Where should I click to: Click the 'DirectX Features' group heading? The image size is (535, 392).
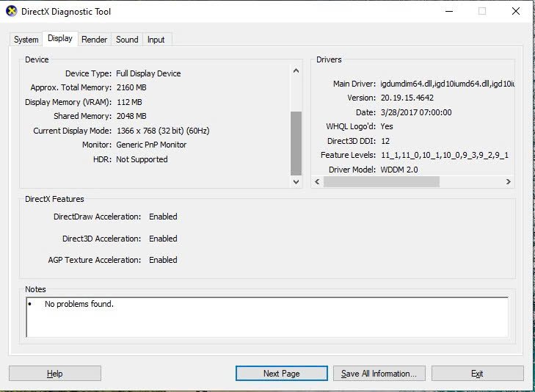[x=54, y=199]
